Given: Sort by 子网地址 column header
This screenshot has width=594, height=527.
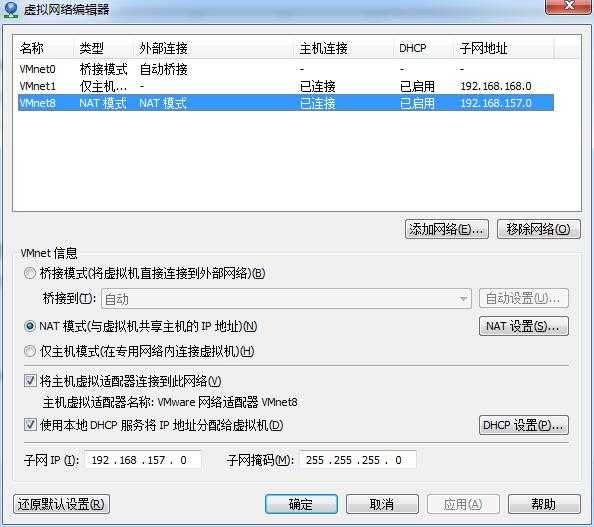Looking at the screenshot, I should (503, 48).
